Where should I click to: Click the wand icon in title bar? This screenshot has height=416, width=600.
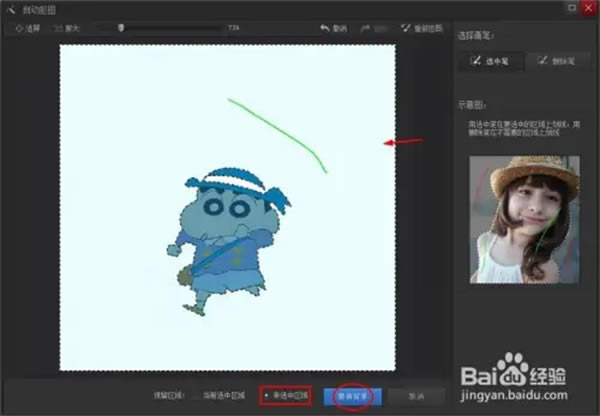coord(11,9)
